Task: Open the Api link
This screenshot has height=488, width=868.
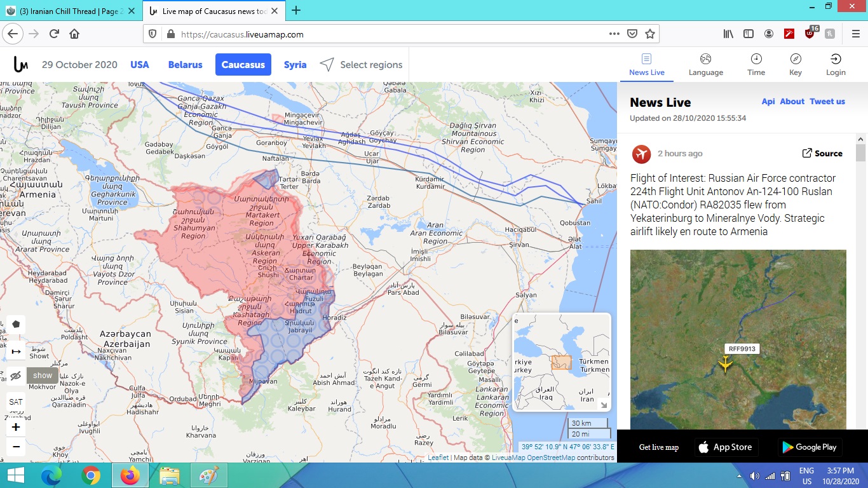Action: coord(768,102)
